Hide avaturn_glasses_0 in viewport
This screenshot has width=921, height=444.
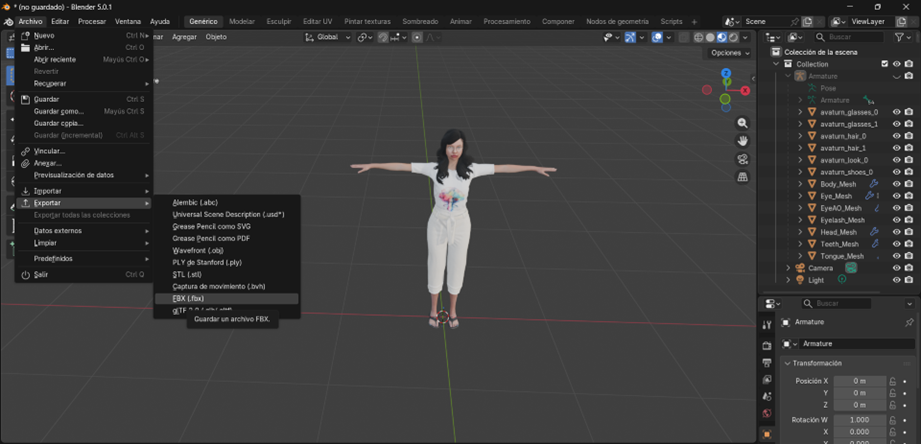point(897,112)
